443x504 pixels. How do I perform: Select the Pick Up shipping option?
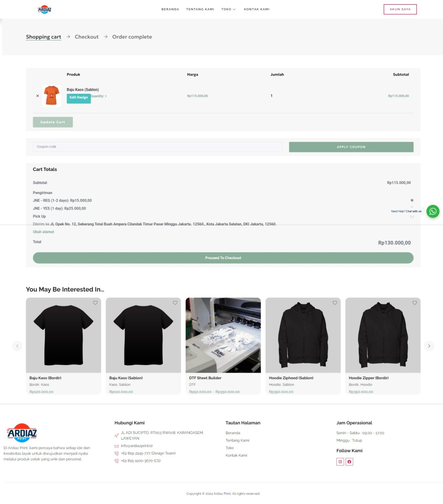pos(412,216)
